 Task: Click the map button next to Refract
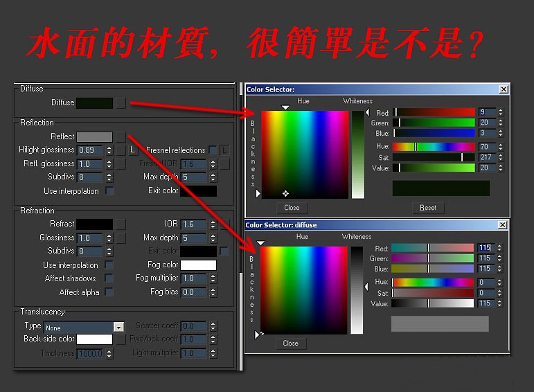(x=121, y=224)
